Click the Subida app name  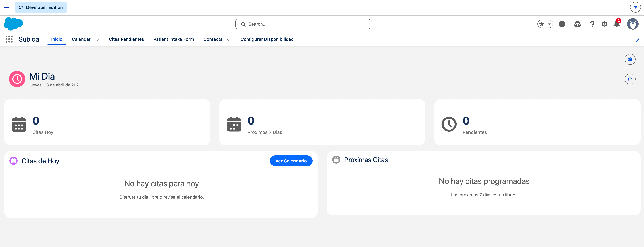[x=29, y=39]
